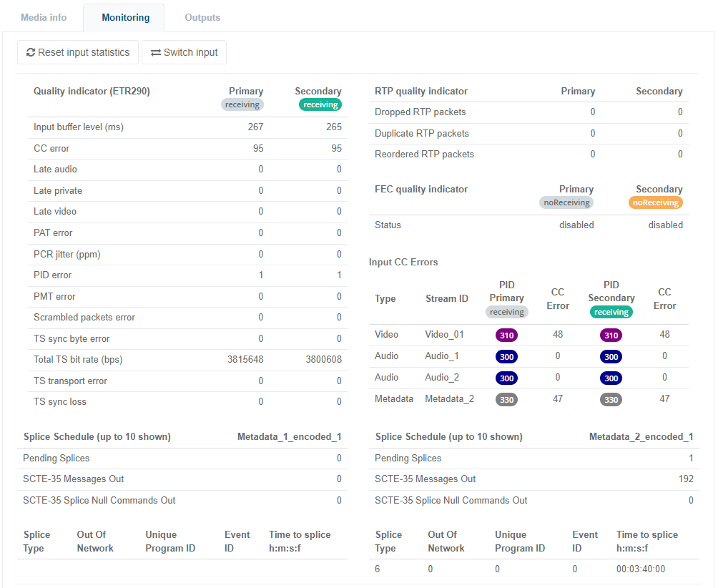Click the gray receiving badge under Quality indicator Primary
Screen dimensions: 718x588
coord(242,104)
